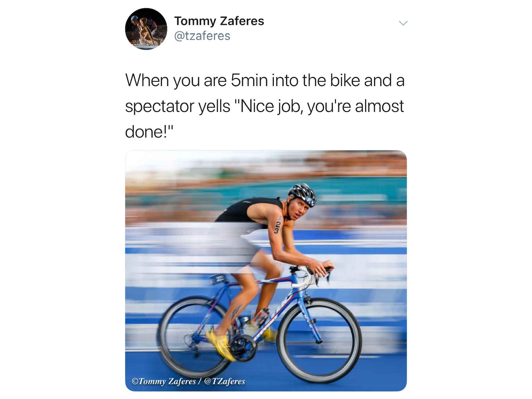Select the first tweet line mentioning 5min
Screen dimensions: 532x399
(x=265, y=80)
